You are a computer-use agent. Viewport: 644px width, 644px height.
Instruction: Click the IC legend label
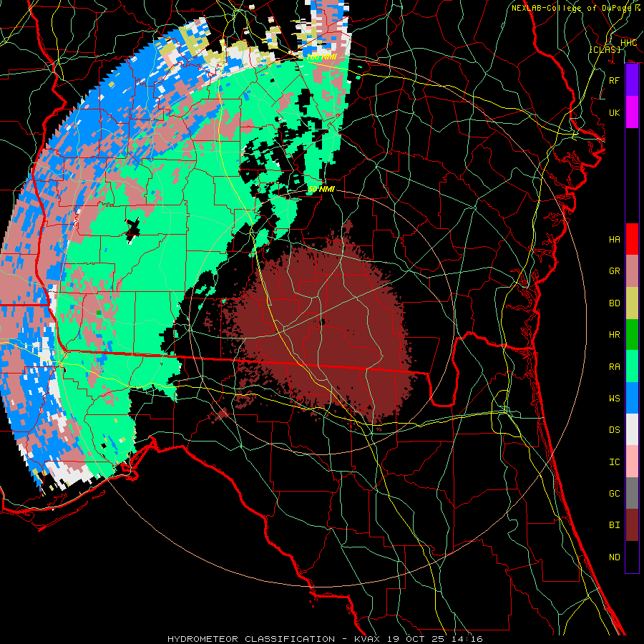tap(615, 462)
